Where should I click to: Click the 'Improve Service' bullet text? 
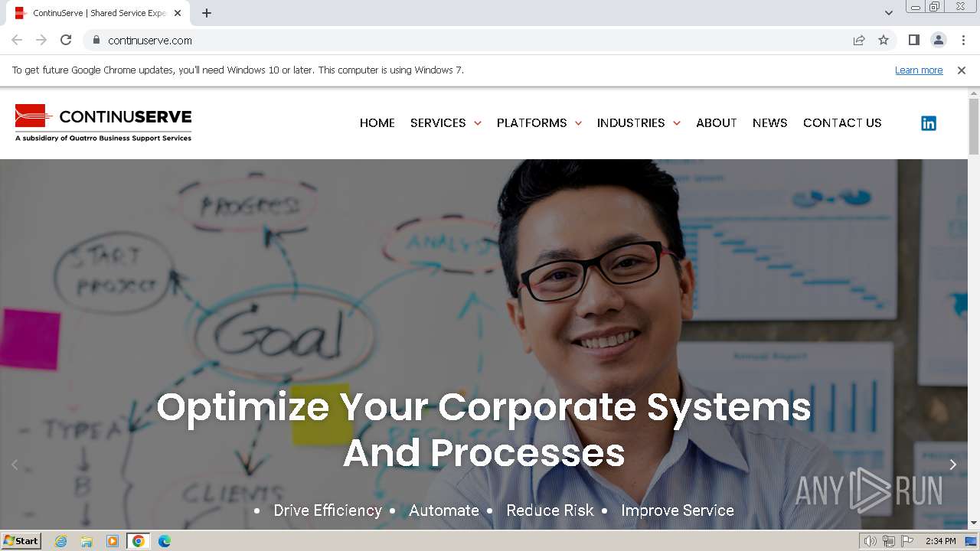click(678, 510)
